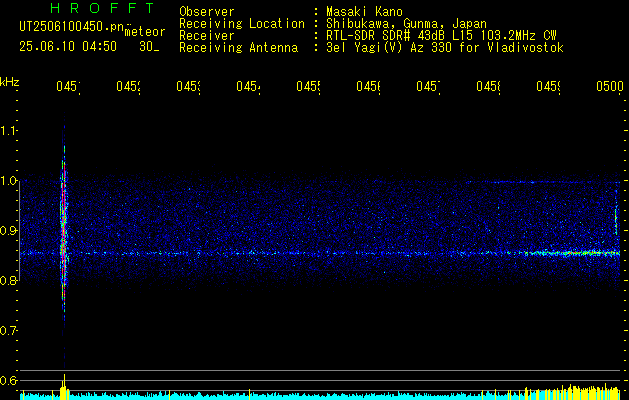This screenshot has width=629, height=400.
Task: Click the 0500 time marker
Action: click(610, 86)
